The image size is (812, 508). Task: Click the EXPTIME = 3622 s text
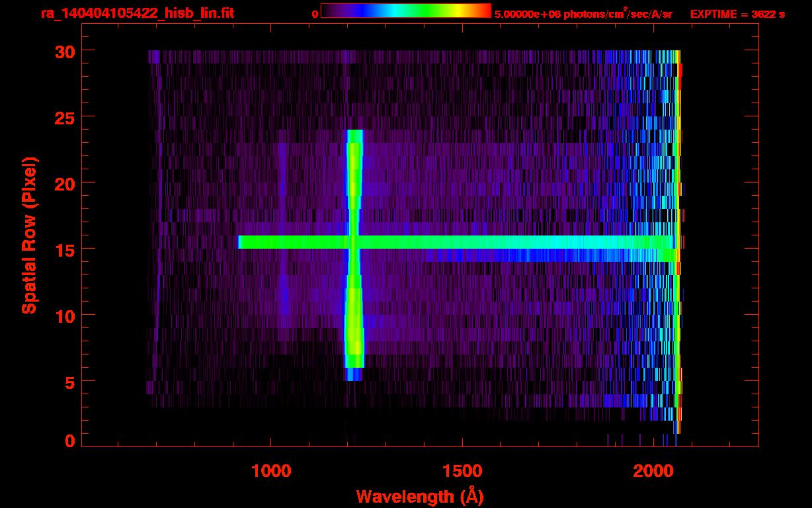tap(737, 14)
